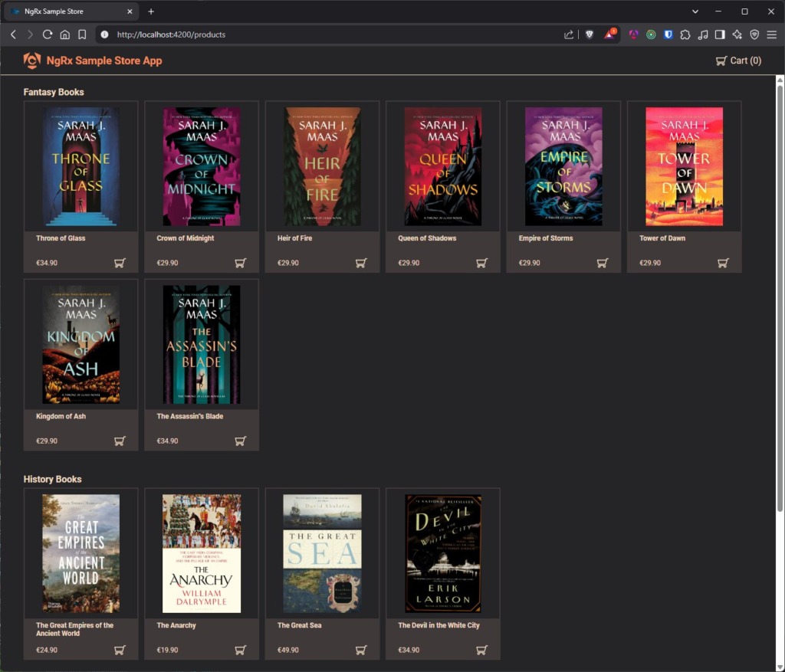Add Throne of Glass to cart
Viewport: 785px width, 672px height.
point(120,263)
